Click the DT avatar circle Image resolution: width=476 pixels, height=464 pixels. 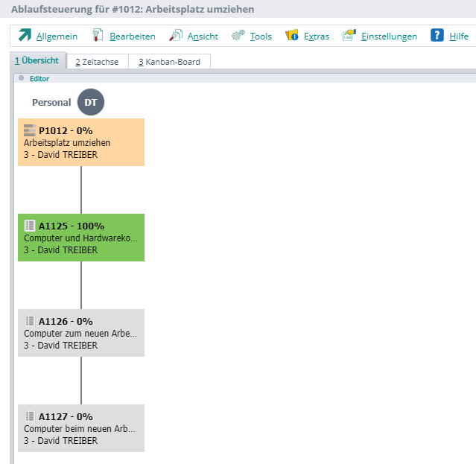[x=90, y=103]
